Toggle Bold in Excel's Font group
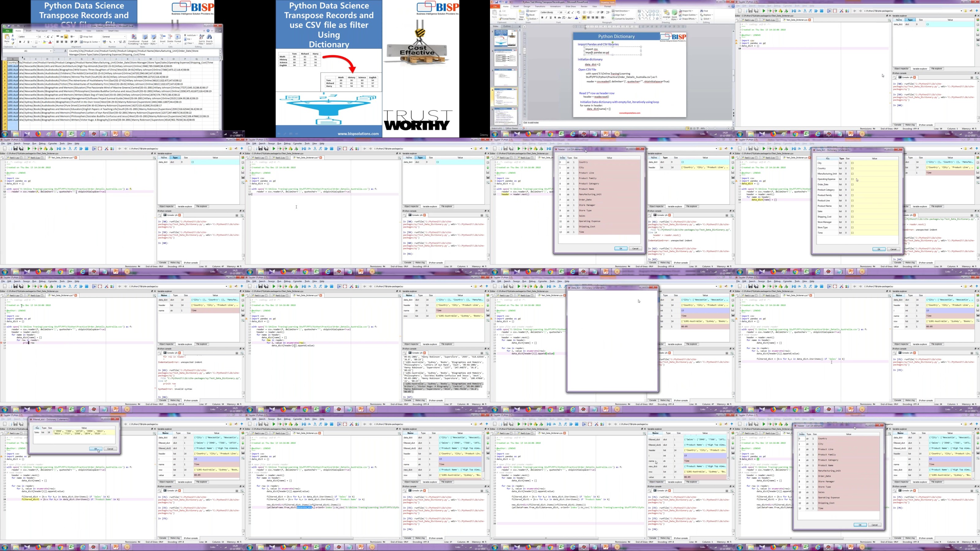 click(20, 42)
